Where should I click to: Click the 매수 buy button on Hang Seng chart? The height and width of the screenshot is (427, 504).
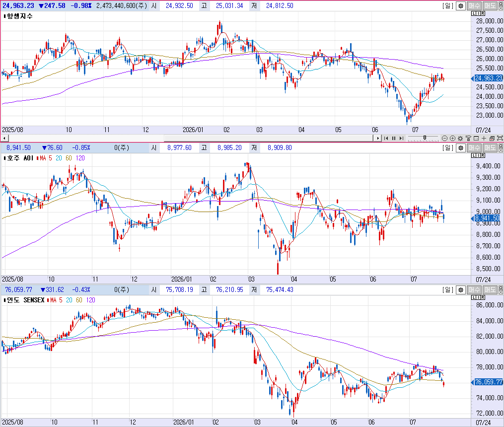(474, 6)
